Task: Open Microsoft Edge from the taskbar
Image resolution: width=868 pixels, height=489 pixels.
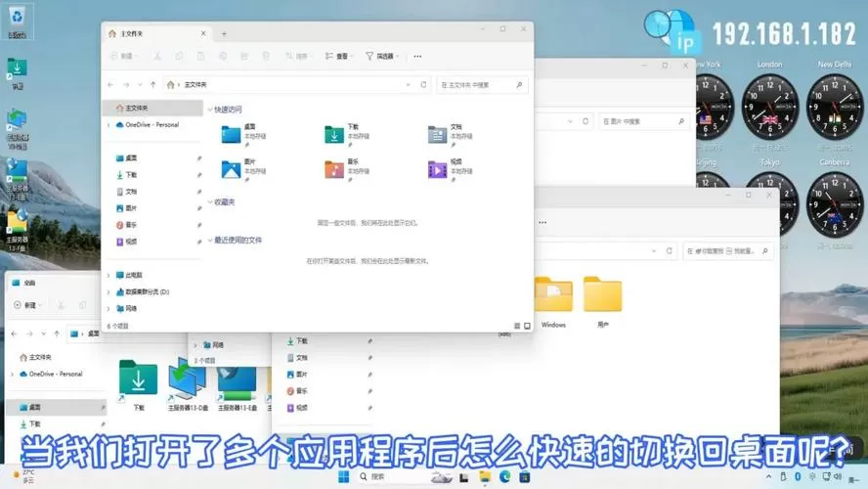Action: [504, 477]
